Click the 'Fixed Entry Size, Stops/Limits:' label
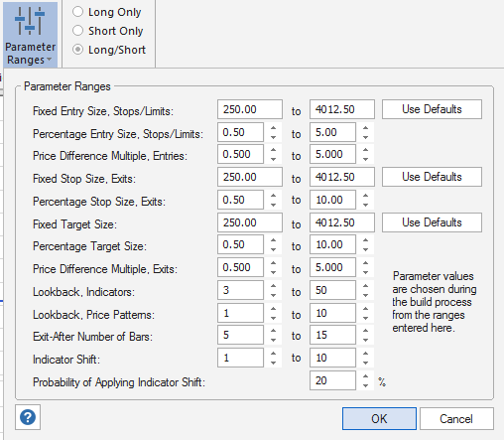This screenshot has width=504, height=440. (103, 111)
